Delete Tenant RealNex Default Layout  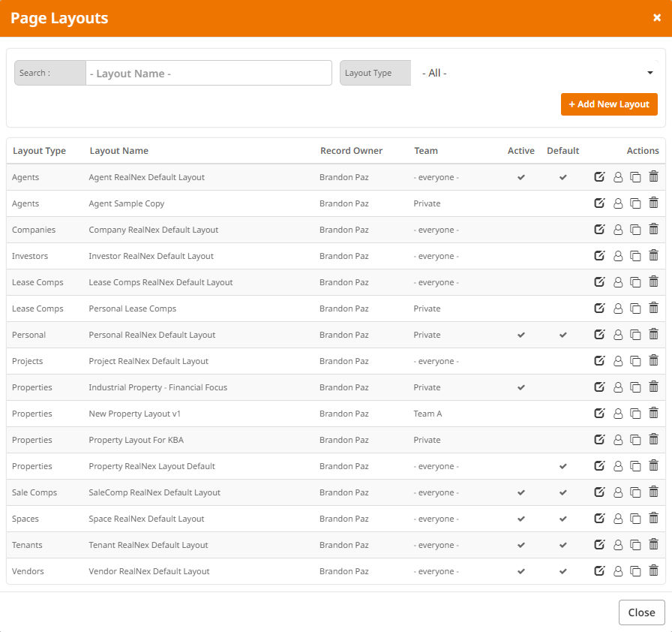[x=653, y=544]
